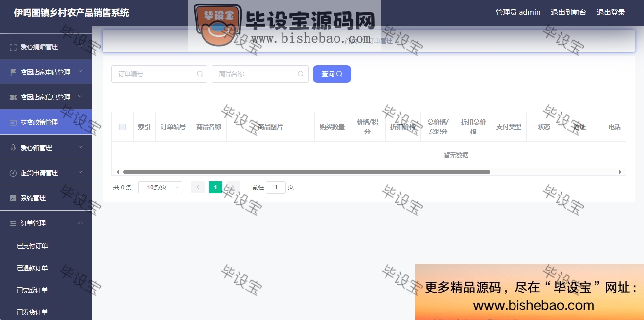Click the previous page arrow in pagination
The width and height of the screenshot is (644, 320).
(x=198, y=187)
